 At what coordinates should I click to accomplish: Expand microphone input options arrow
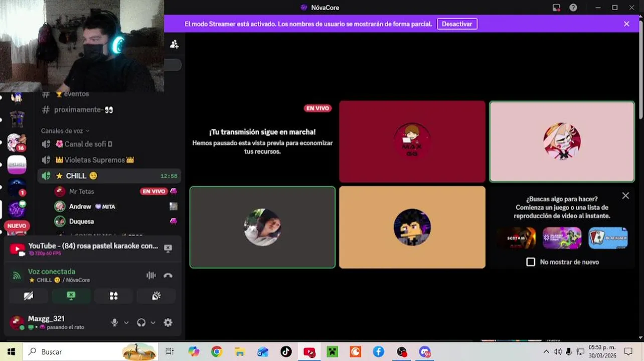(x=126, y=322)
